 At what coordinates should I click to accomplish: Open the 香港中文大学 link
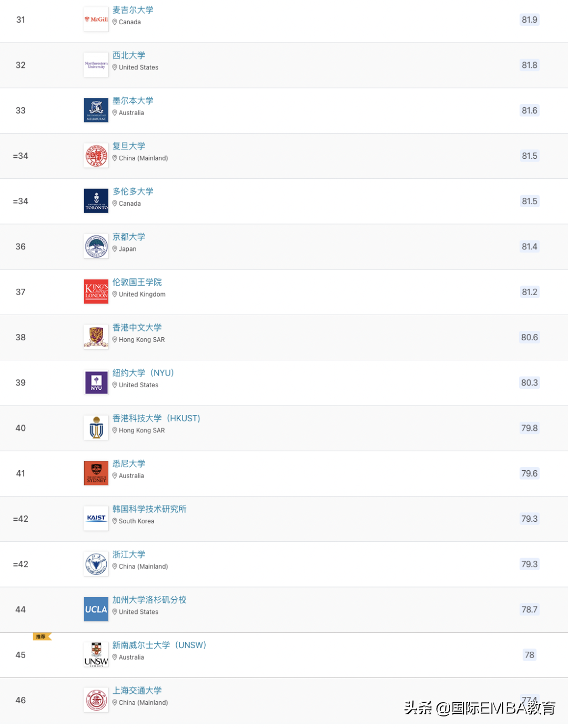(x=137, y=328)
